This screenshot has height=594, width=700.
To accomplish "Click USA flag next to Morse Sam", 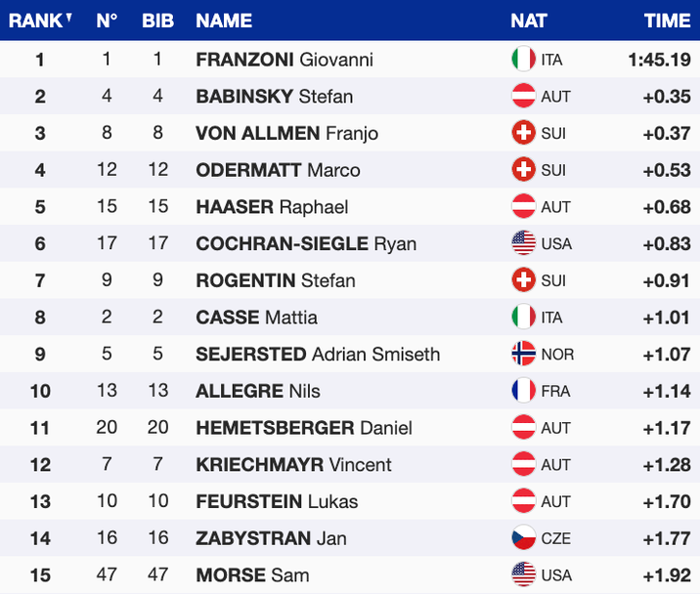I will pos(524,574).
